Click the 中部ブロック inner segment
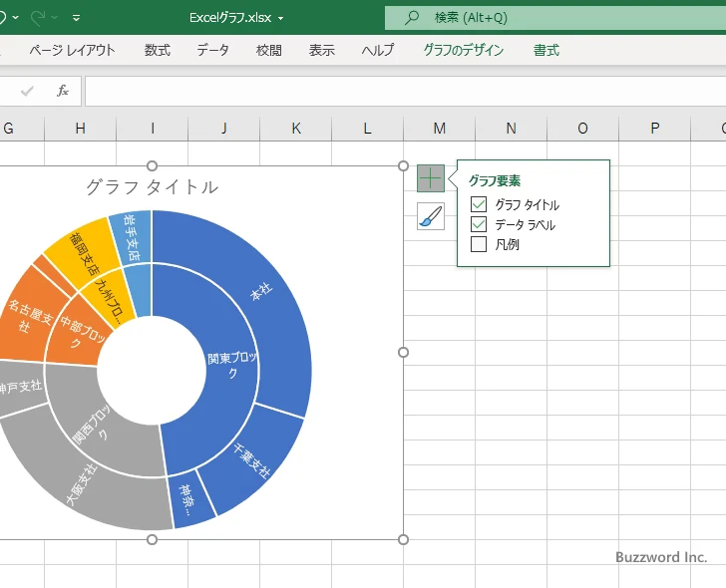 pyautogui.click(x=80, y=334)
